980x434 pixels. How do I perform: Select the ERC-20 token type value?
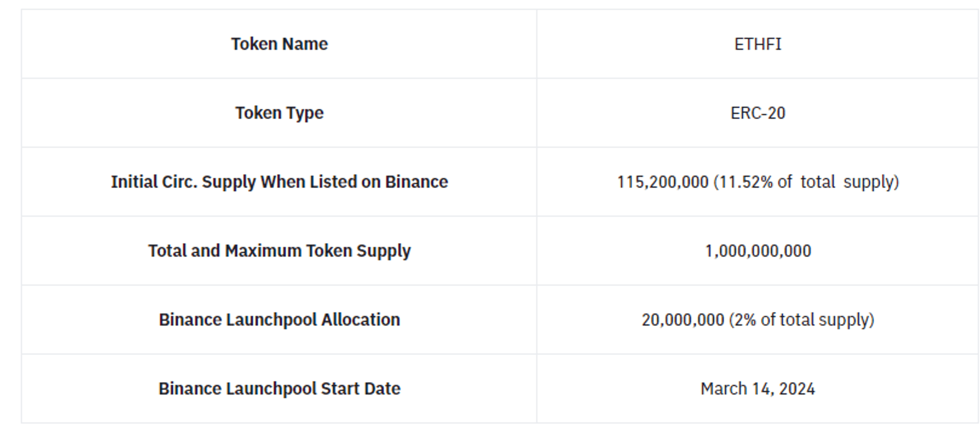click(758, 113)
